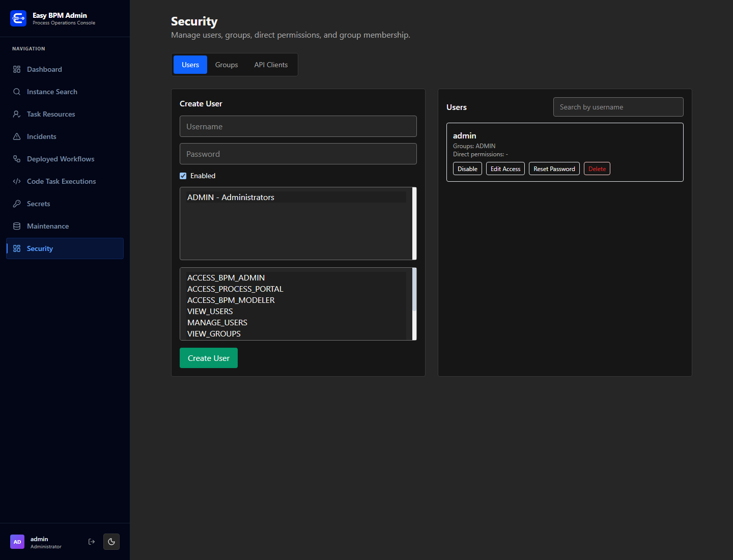
Task: Open the Maintenance section
Action: click(x=65, y=226)
